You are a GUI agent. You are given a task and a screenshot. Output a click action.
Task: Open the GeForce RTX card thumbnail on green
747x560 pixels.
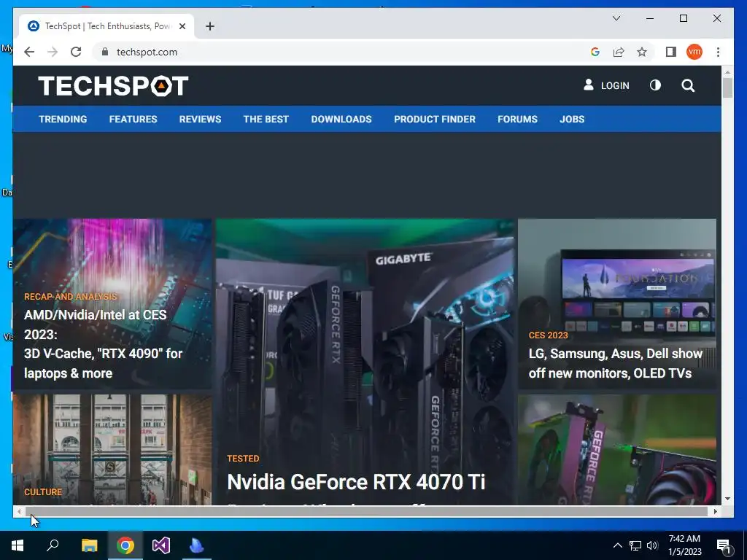(x=617, y=449)
